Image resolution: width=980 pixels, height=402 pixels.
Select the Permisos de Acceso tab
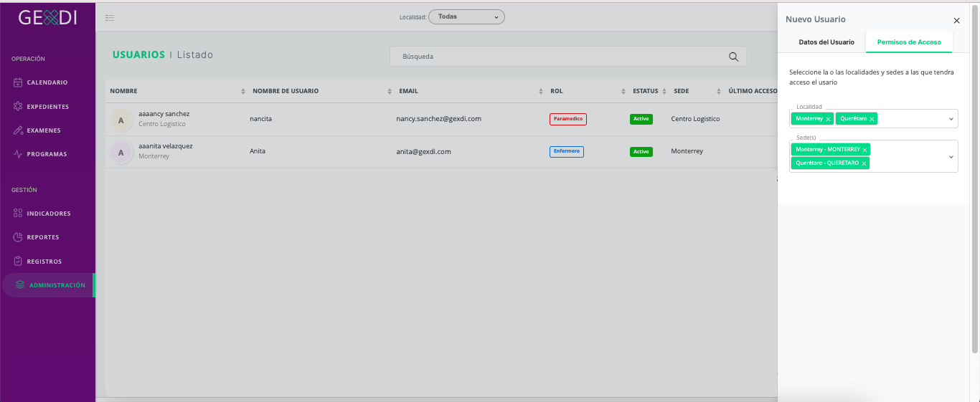pyautogui.click(x=909, y=42)
